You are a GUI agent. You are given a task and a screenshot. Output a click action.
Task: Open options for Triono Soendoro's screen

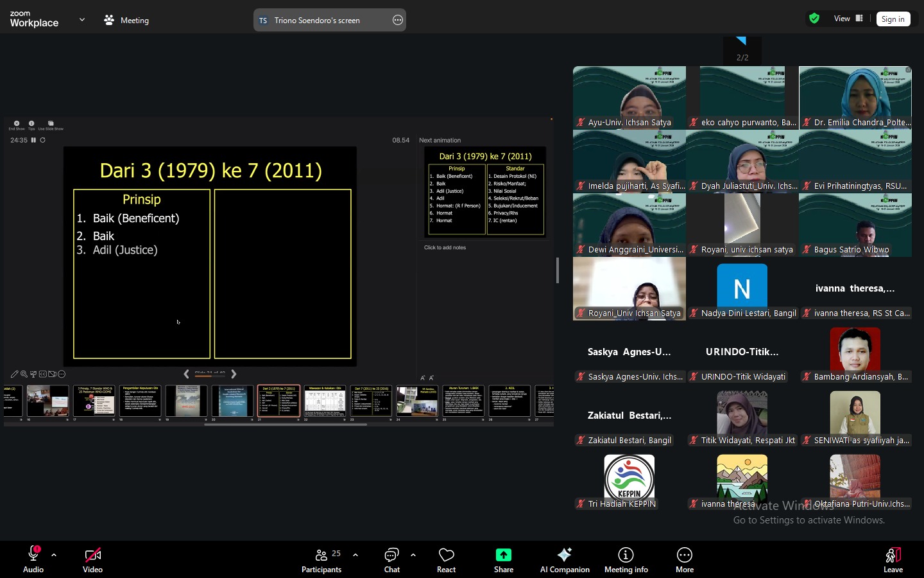[398, 20]
